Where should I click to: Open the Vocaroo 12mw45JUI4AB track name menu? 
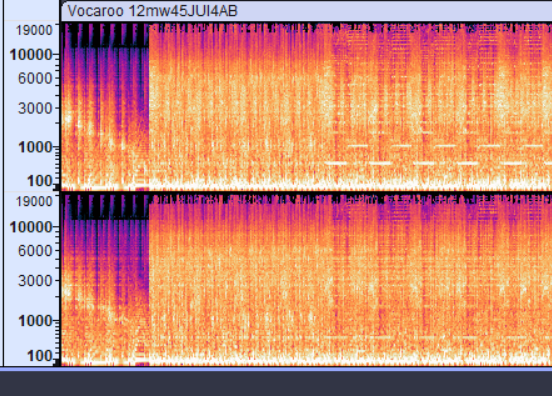pyautogui.click(x=152, y=11)
